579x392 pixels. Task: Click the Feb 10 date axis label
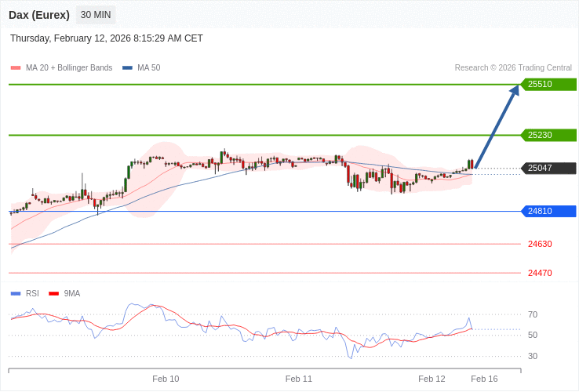(166, 379)
